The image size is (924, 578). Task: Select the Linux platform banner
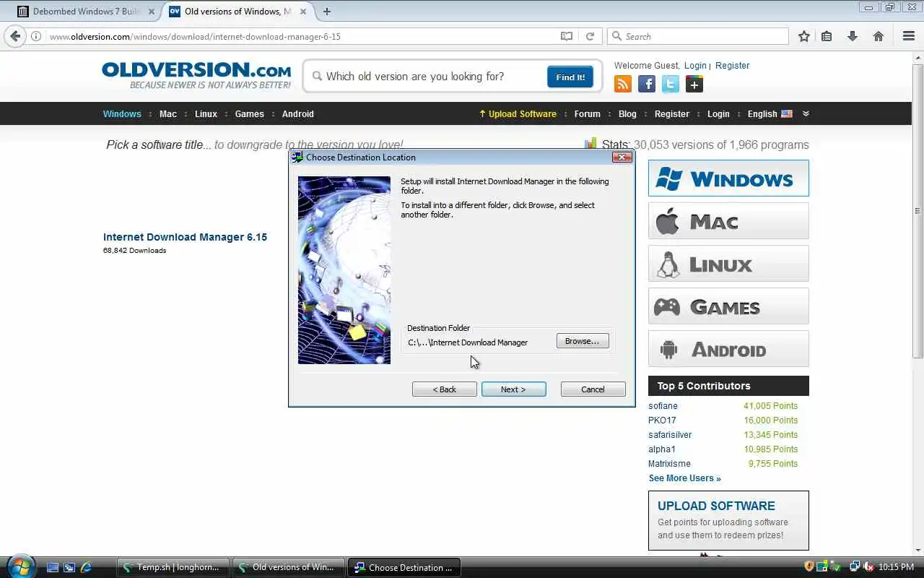pyautogui.click(x=728, y=264)
